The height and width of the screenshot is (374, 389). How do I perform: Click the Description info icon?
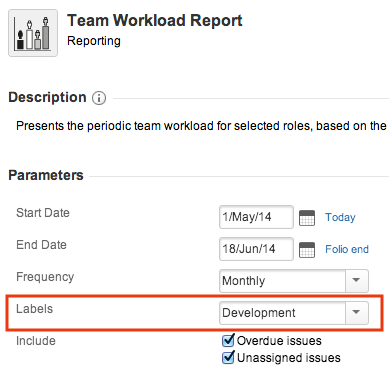(x=99, y=98)
